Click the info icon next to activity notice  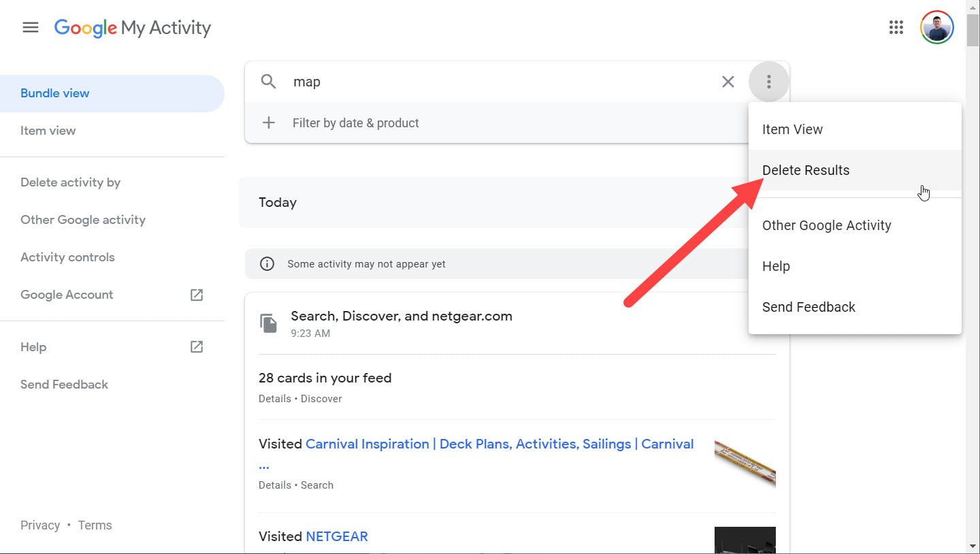[267, 263]
